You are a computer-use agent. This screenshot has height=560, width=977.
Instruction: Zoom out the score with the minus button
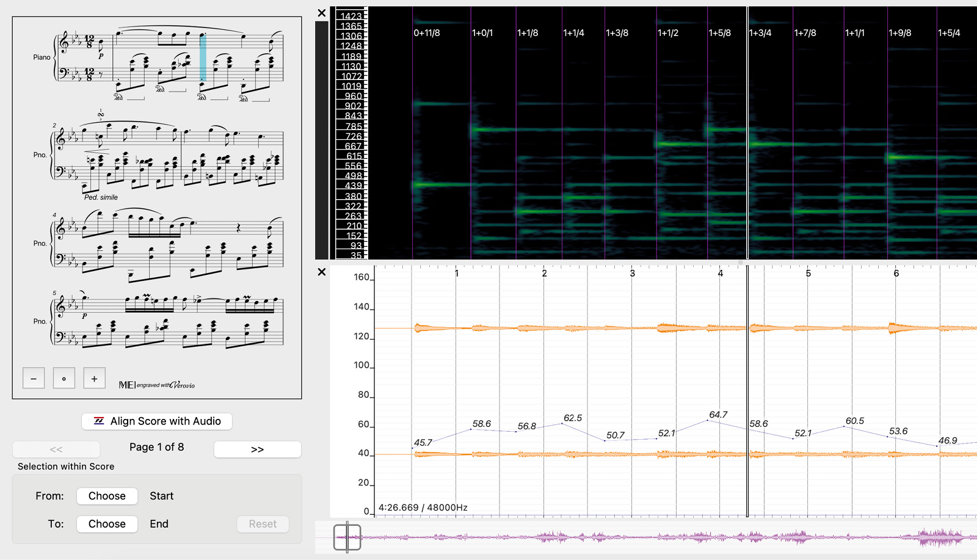pos(34,379)
